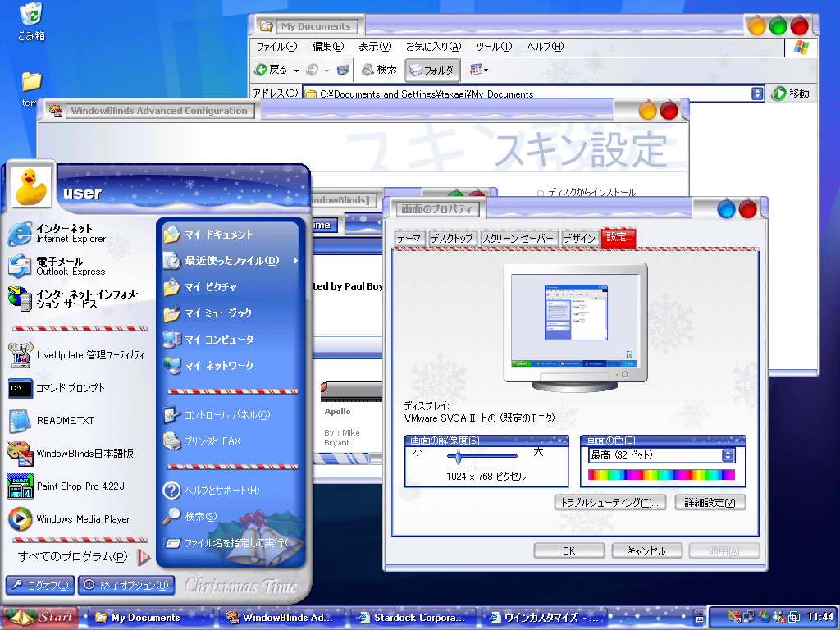Image resolution: width=840 pixels, height=630 pixels.
Task: Open the My Documents taskbar button
Action: point(149,618)
